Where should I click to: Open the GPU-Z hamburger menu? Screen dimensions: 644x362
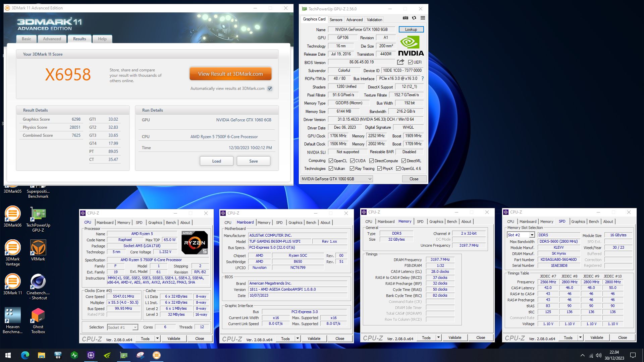pos(423,18)
